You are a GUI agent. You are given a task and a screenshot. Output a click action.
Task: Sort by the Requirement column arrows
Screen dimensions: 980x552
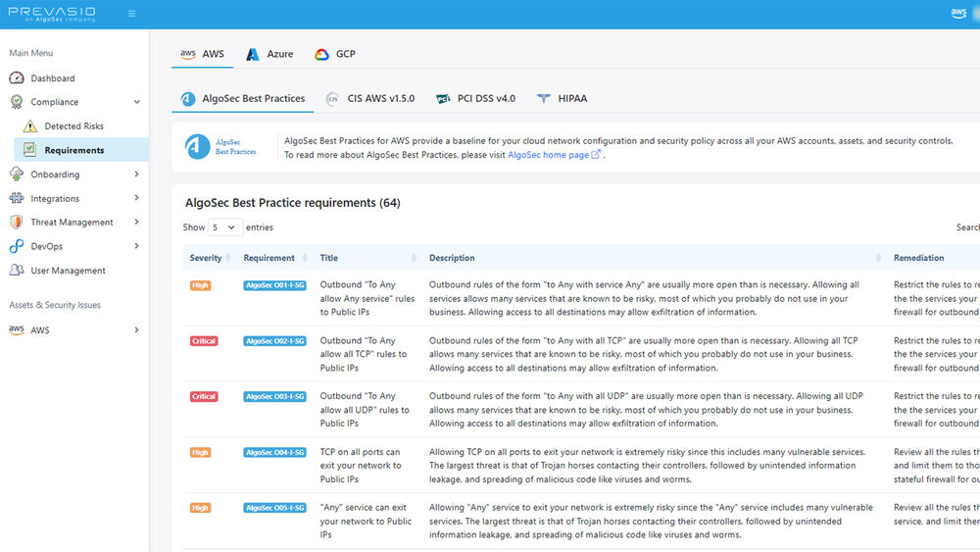tap(305, 258)
